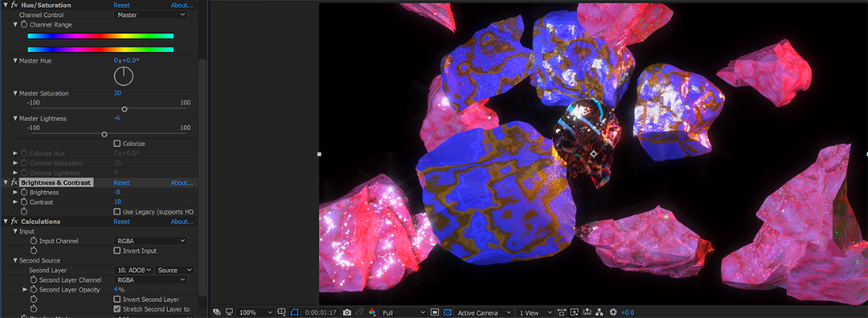The height and width of the screenshot is (318, 868).
Task: Click the Input Channel stopwatch
Action: pyautogui.click(x=33, y=241)
